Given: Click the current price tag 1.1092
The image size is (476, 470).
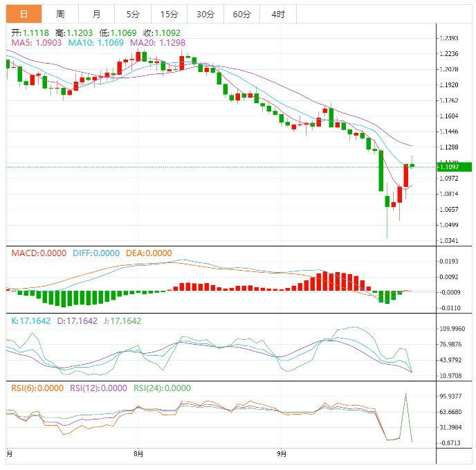Looking at the screenshot, I should point(455,167).
